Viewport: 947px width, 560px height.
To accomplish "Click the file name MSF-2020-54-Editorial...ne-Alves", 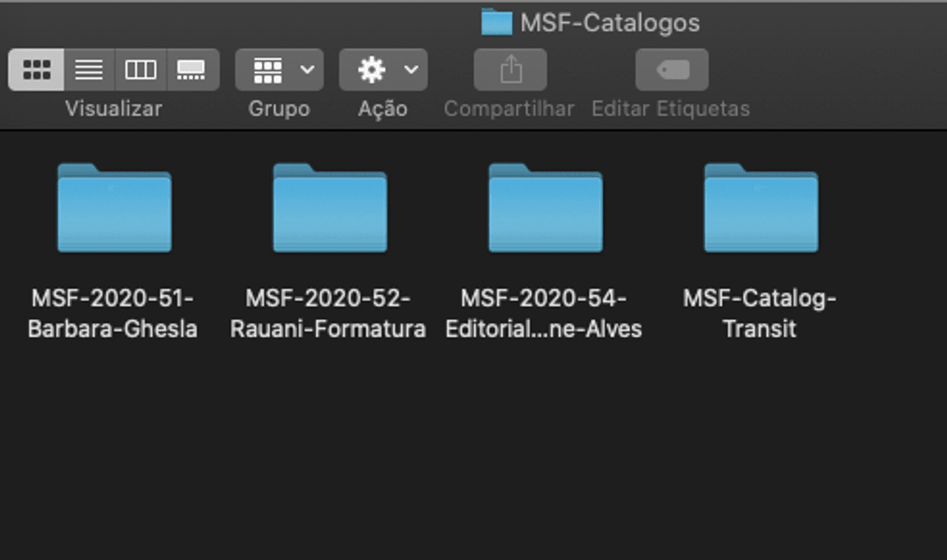I will (544, 314).
